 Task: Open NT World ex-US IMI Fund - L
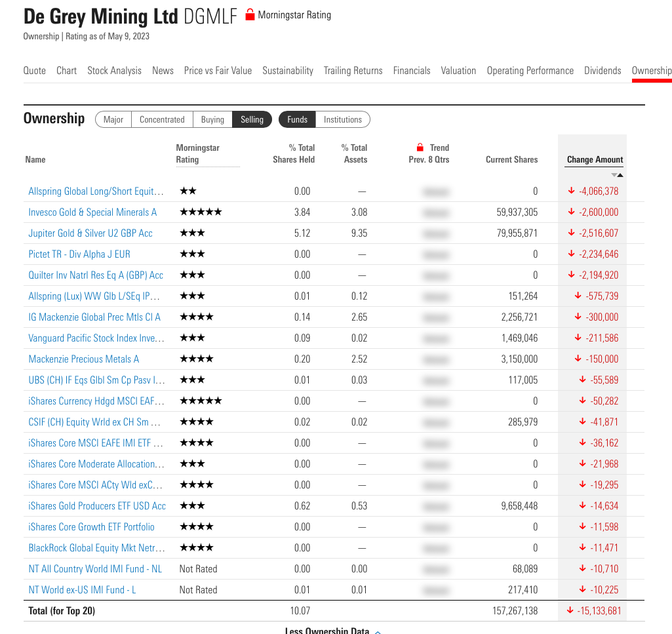click(x=83, y=590)
